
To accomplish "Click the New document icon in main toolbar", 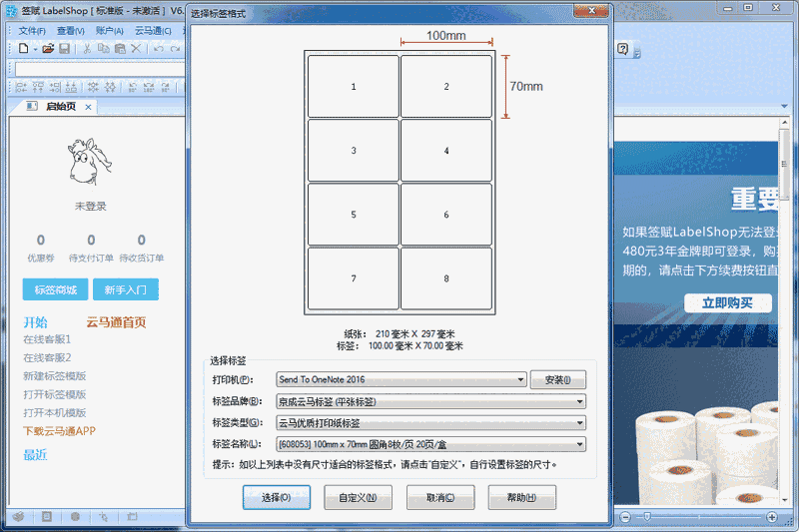I will tap(23, 48).
